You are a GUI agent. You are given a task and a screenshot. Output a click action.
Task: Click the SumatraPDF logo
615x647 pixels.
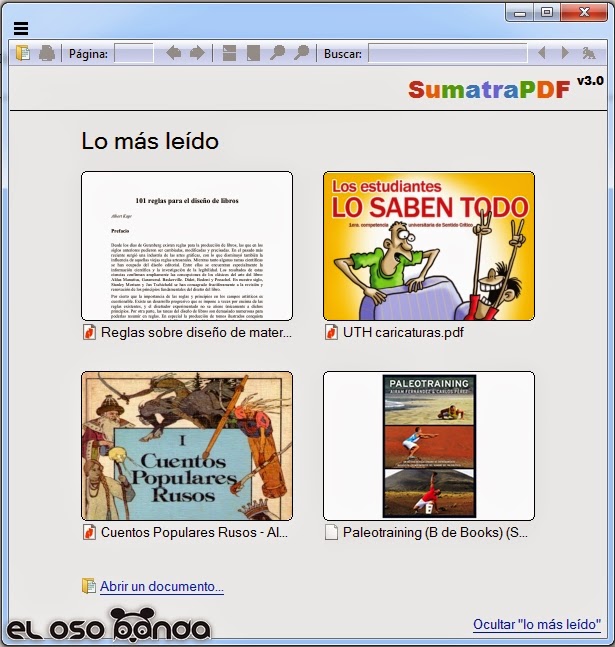tap(489, 89)
